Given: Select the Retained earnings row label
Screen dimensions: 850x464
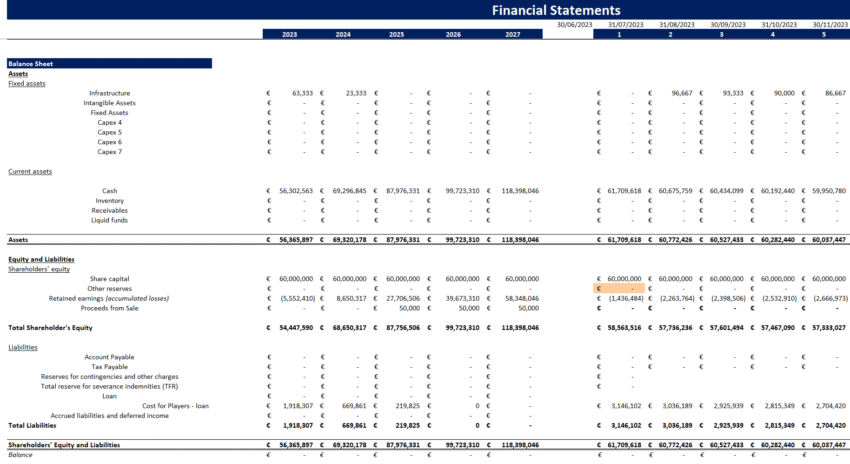Looking at the screenshot, I should coord(108,298).
